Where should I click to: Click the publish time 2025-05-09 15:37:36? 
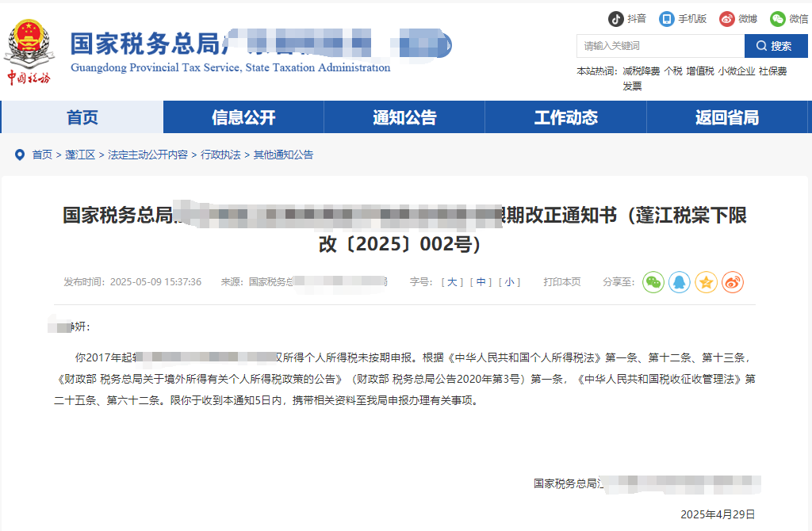point(155,282)
